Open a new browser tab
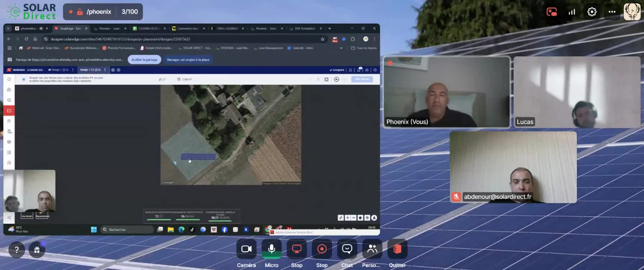Viewport: 644px width, 270px height. [329, 28]
